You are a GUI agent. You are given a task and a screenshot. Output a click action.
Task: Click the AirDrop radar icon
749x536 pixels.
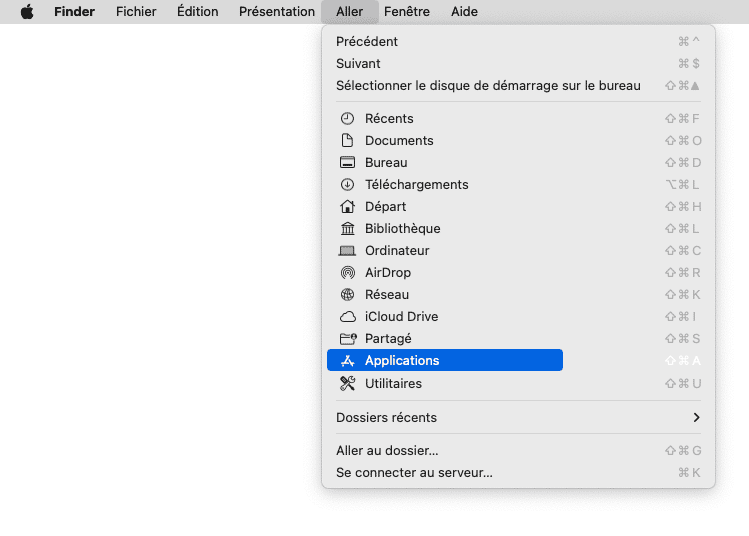[348, 273]
